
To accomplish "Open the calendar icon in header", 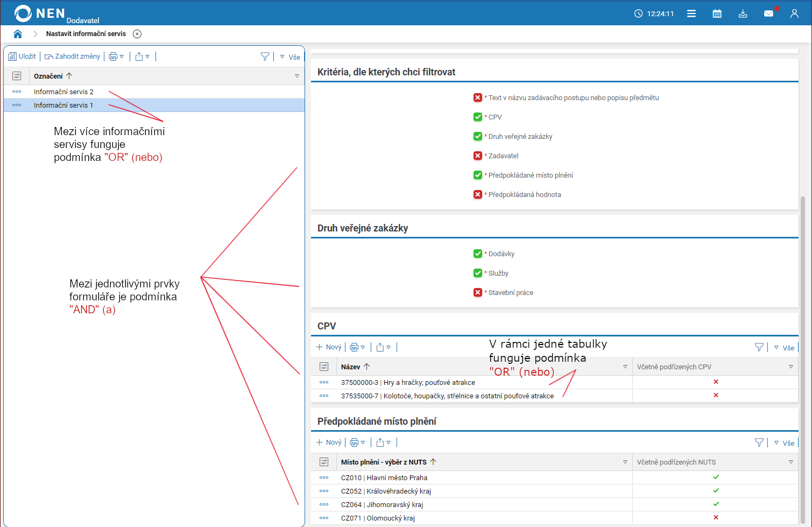I will coord(717,13).
